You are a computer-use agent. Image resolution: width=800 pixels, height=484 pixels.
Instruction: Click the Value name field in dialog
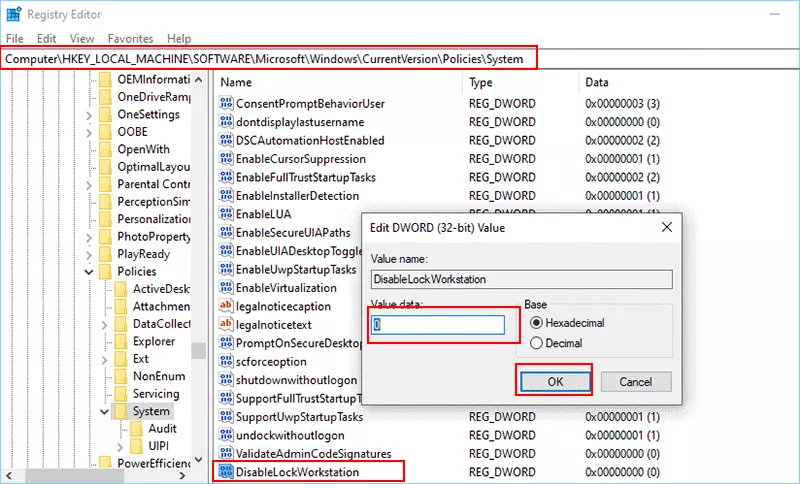click(x=521, y=279)
